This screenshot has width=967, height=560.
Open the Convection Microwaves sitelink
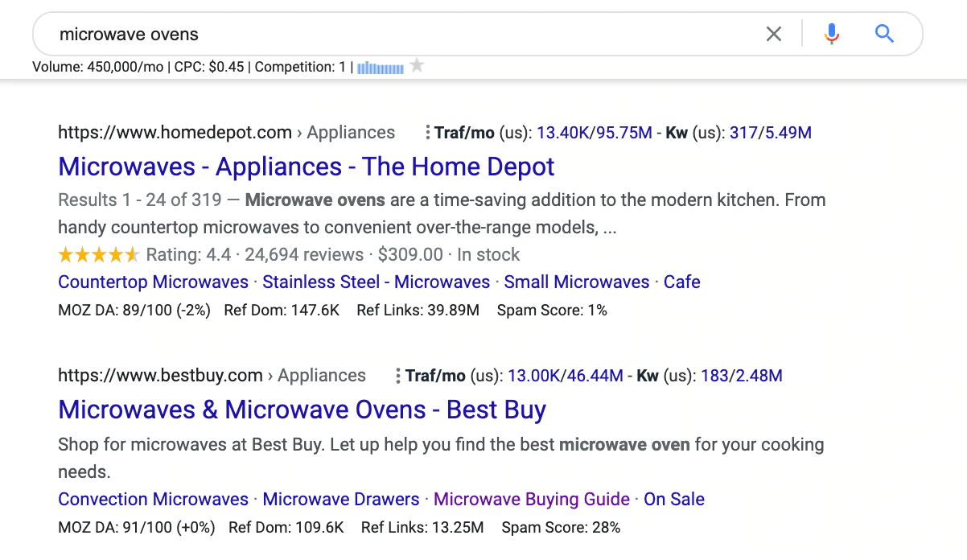pos(154,499)
